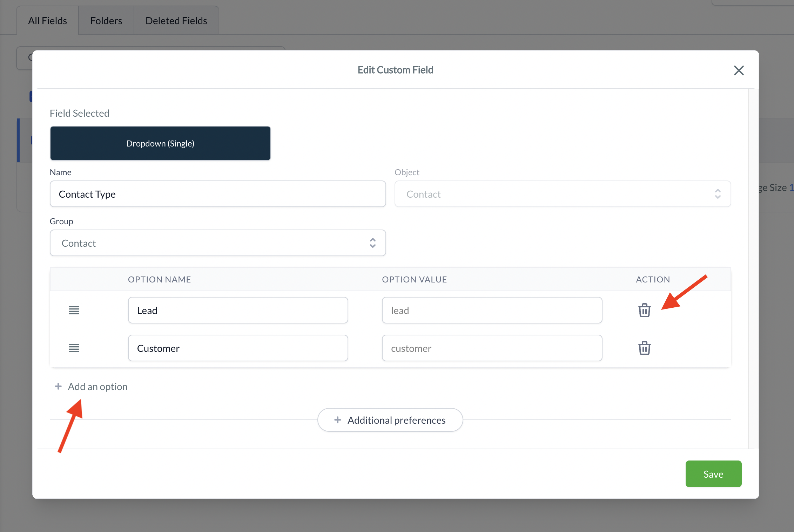Select the Dropdown (Single) field type button
Screen dimensions: 794x532
click(x=160, y=143)
